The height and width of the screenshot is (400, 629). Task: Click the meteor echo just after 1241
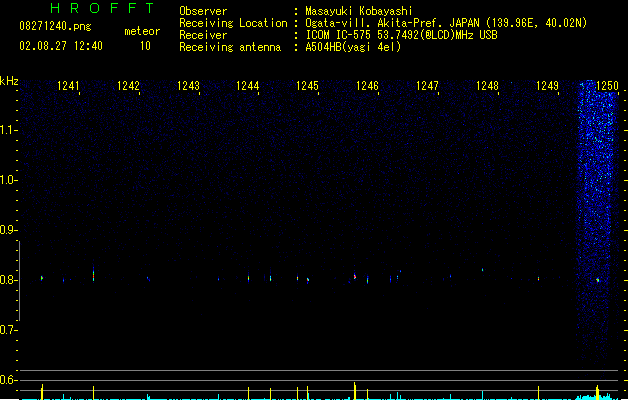[x=93, y=274]
